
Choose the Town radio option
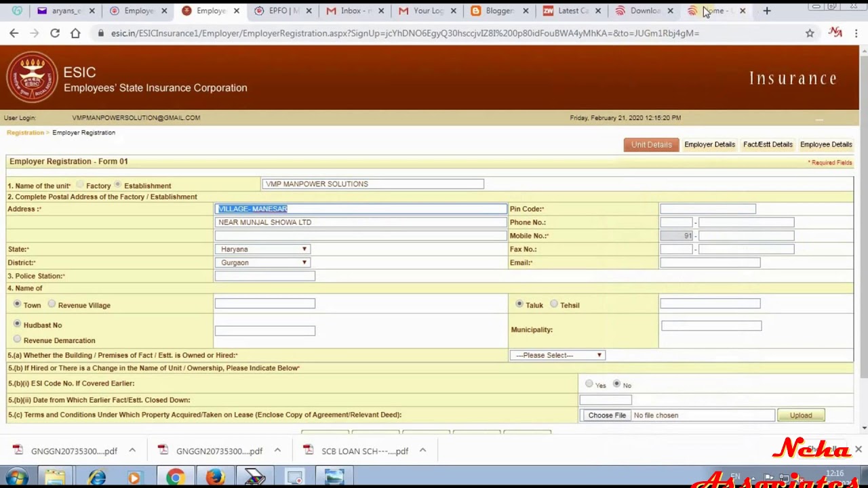pos(17,304)
